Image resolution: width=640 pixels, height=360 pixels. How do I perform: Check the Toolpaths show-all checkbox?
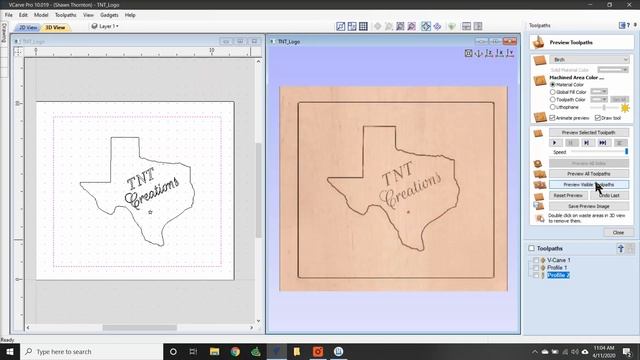(531, 248)
